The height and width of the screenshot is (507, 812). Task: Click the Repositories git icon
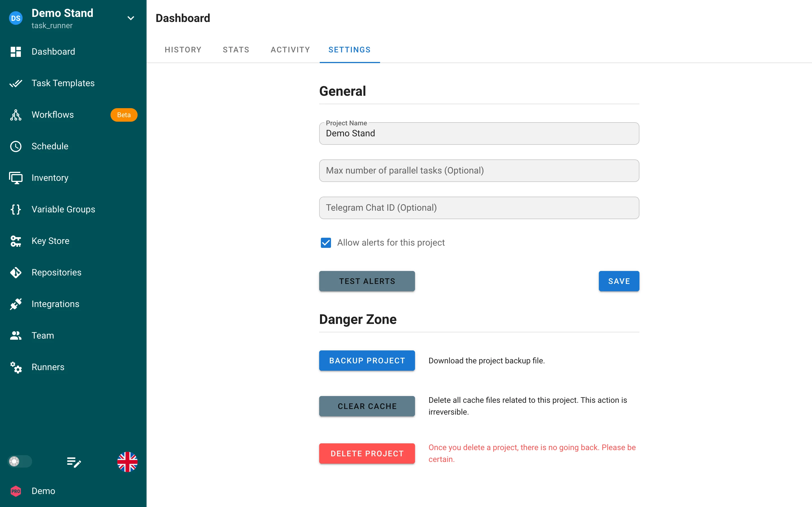(x=16, y=272)
